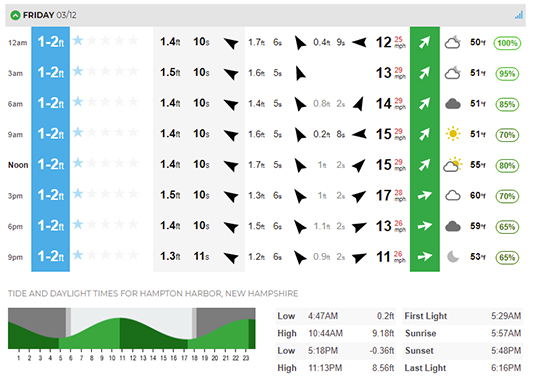The image size is (533, 387).
Task: Click the cloudy night icon at 12am
Action: point(453,43)
